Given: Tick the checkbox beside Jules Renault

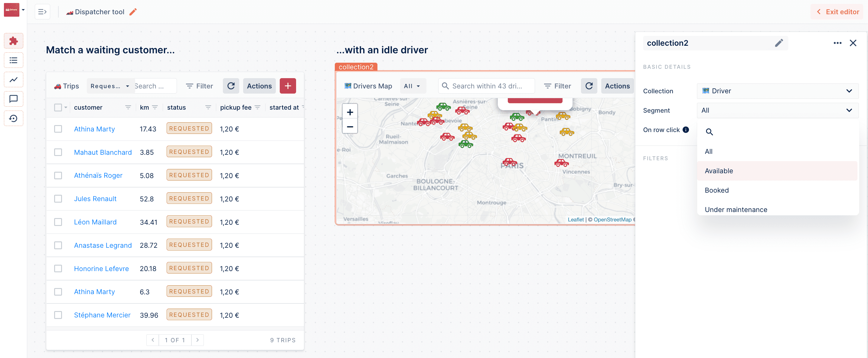Looking at the screenshot, I should click(58, 199).
